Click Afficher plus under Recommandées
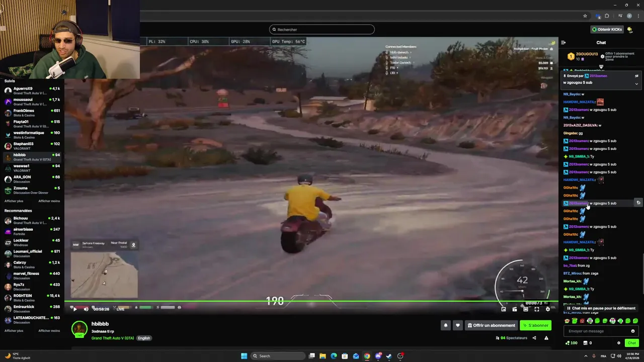This screenshot has height=362, width=644. coord(14,331)
